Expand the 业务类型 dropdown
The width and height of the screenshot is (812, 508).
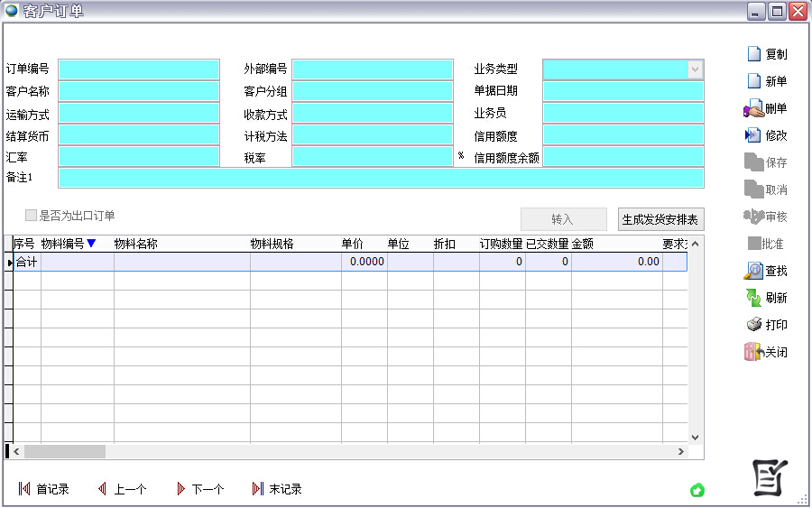(695, 69)
